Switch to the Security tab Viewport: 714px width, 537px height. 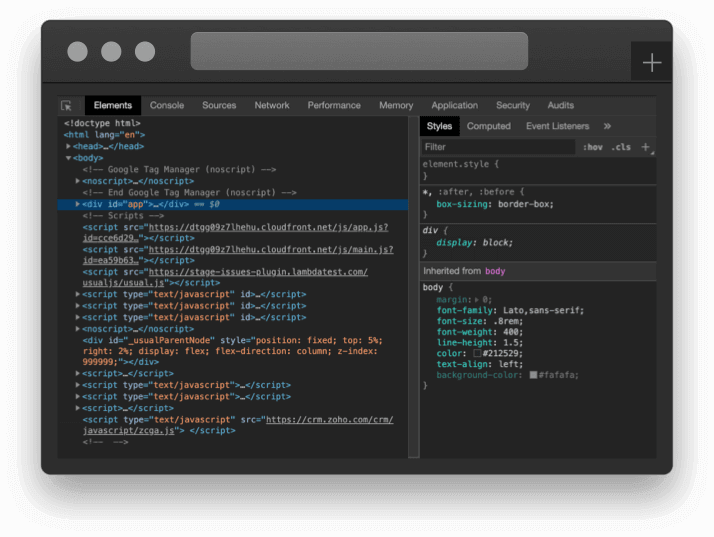click(x=513, y=105)
